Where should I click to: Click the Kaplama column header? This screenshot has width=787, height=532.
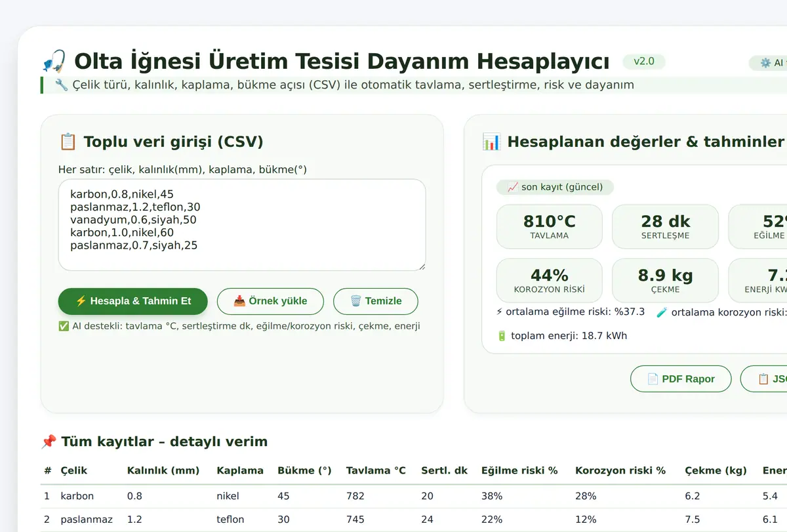(x=240, y=470)
